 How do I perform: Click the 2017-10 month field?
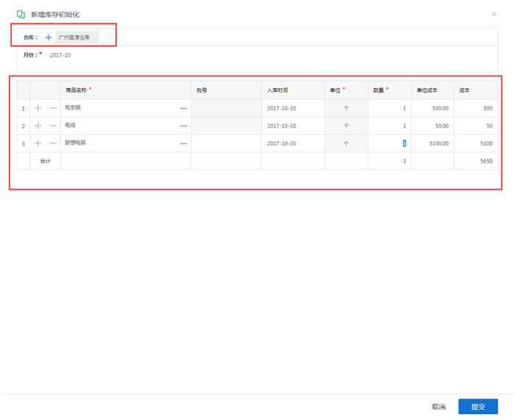[60, 55]
